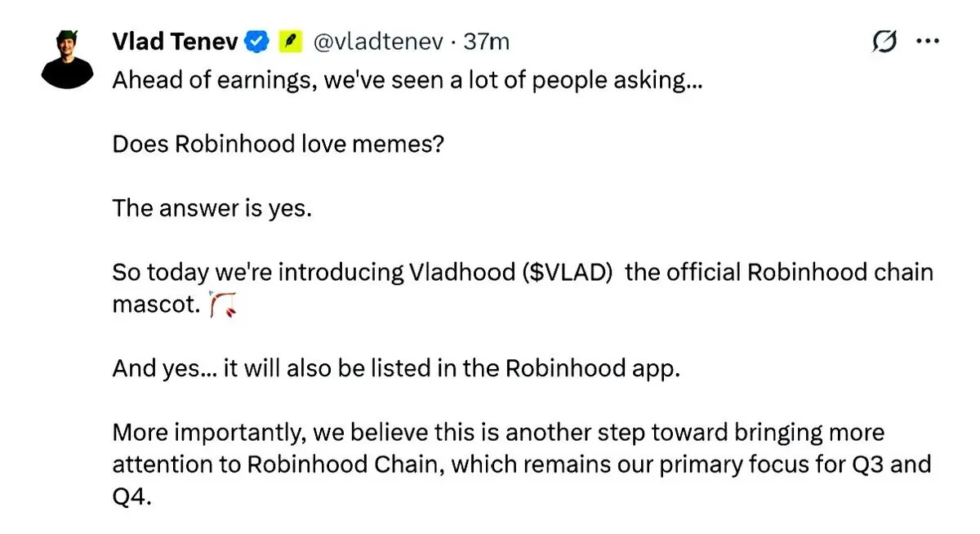Open the three-dot More options menu
980x534 pixels.
click(928, 42)
